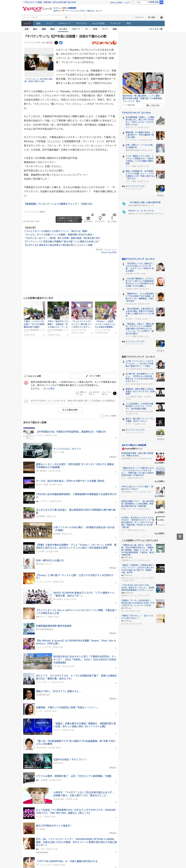Expand first comment via もっと見る
The height and width of the screenshot is (868, 186).
click(x=49, y=389)
